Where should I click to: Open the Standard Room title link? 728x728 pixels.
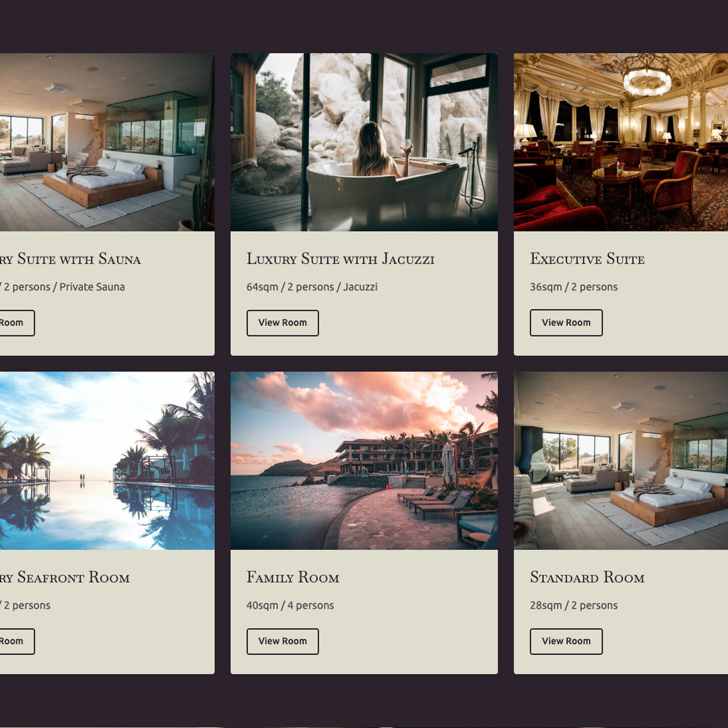[587, 577]
